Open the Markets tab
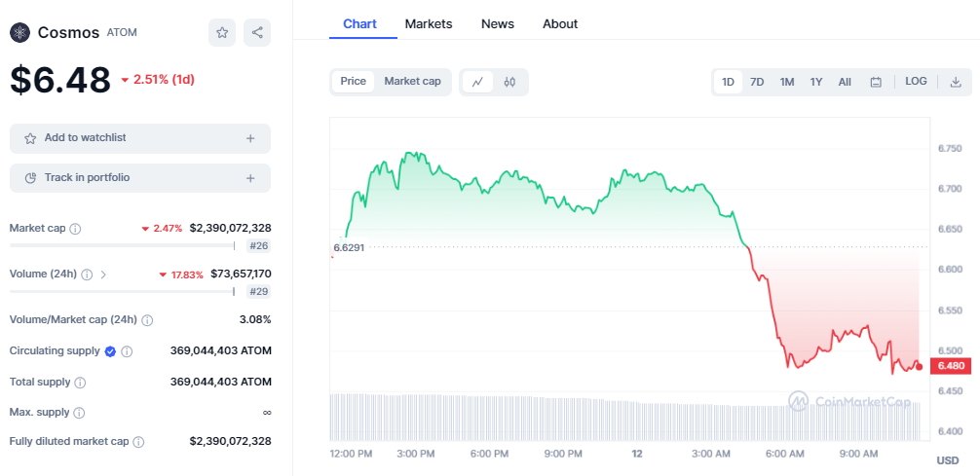This screenshot has width=980, height=476. pos(429,23)
